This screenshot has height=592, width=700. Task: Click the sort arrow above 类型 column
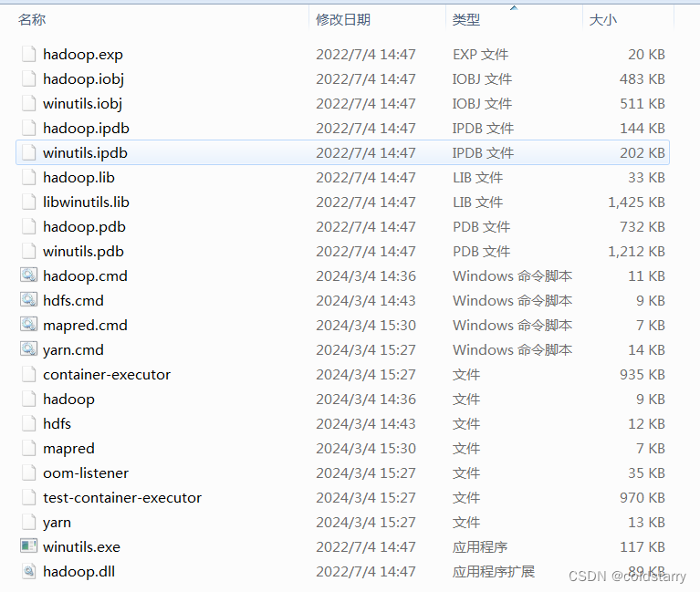(x=514, y=7)
